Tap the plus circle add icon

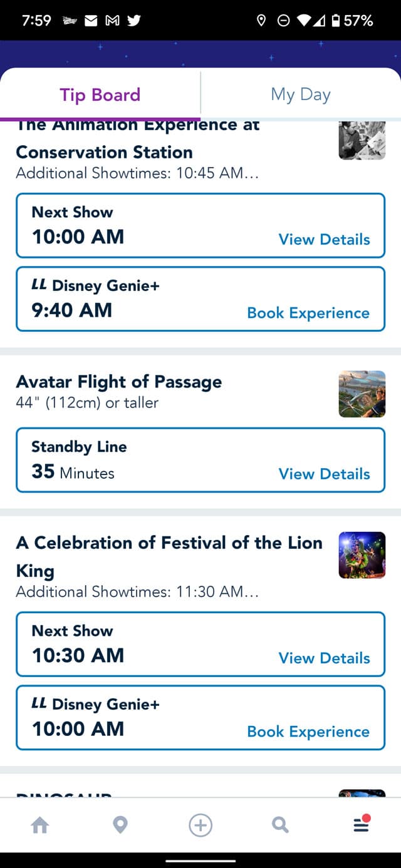pos(200,825)
